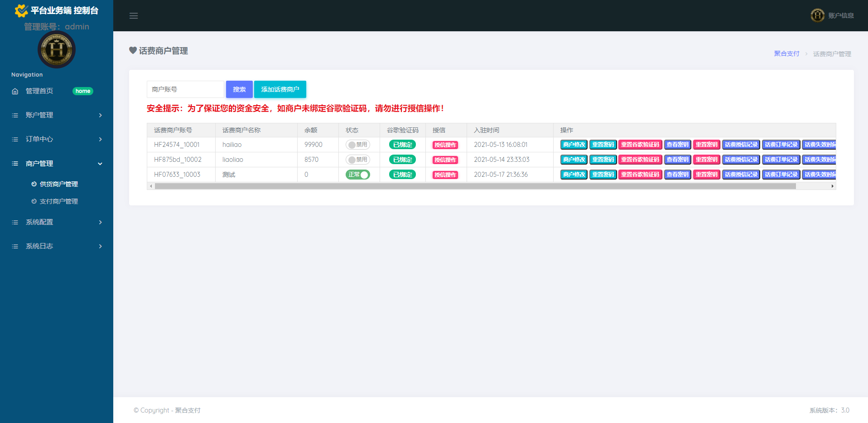The image size is (868, 423).
Task: Click the list icon next to 订单中心
Action: [14, 139]
